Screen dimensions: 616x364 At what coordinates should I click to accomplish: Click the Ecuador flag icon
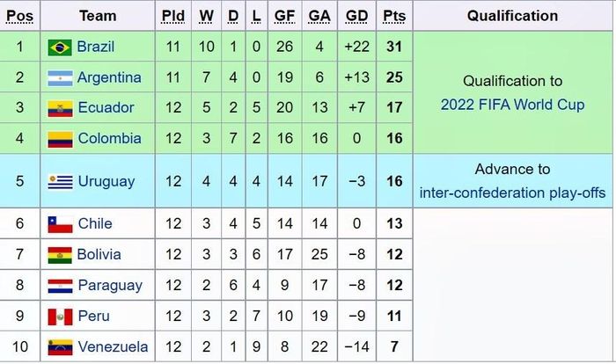pos(60,109)
